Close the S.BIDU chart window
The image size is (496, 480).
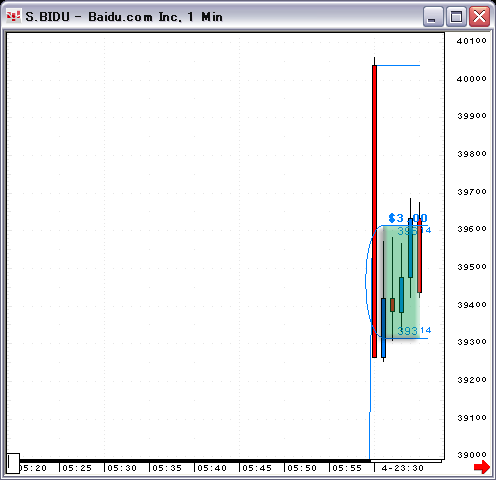(479, 16)
